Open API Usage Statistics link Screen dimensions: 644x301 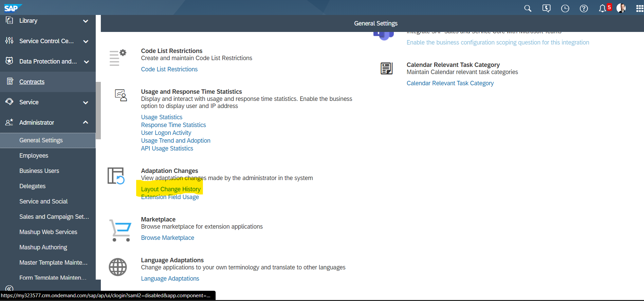point(167,148)
